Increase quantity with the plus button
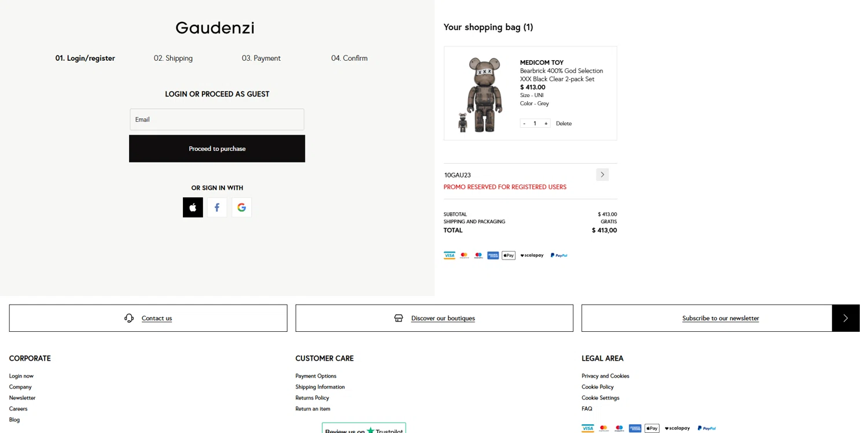 pos(546,123)
